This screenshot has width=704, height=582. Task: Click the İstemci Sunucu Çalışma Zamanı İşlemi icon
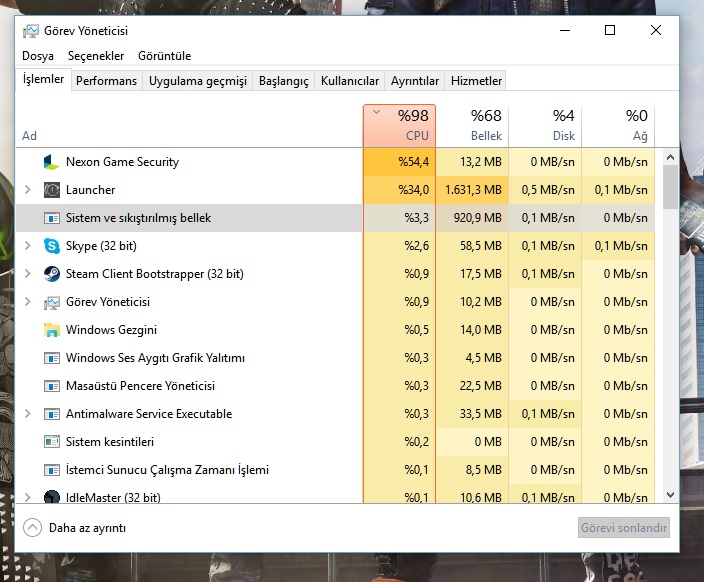pos(52,470)
